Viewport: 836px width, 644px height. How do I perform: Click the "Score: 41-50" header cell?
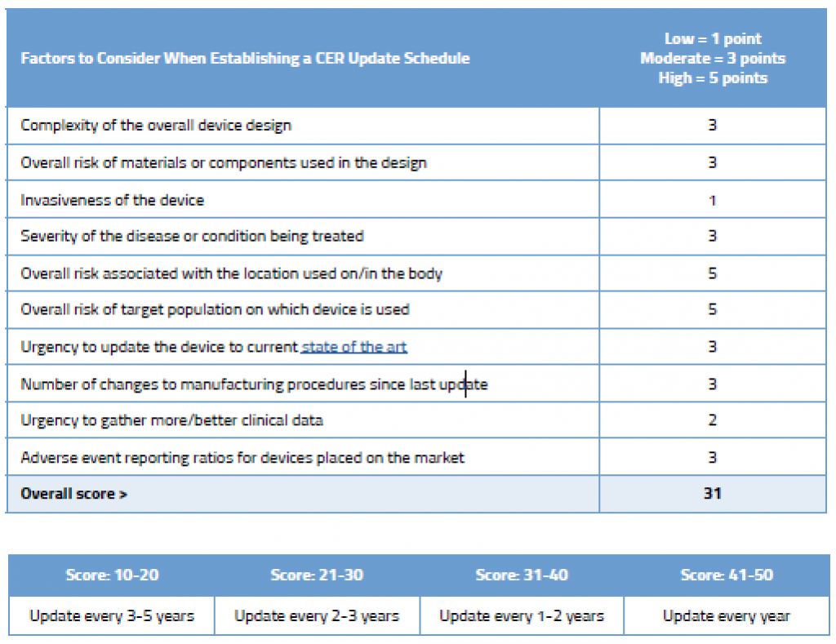coord(726,575)
